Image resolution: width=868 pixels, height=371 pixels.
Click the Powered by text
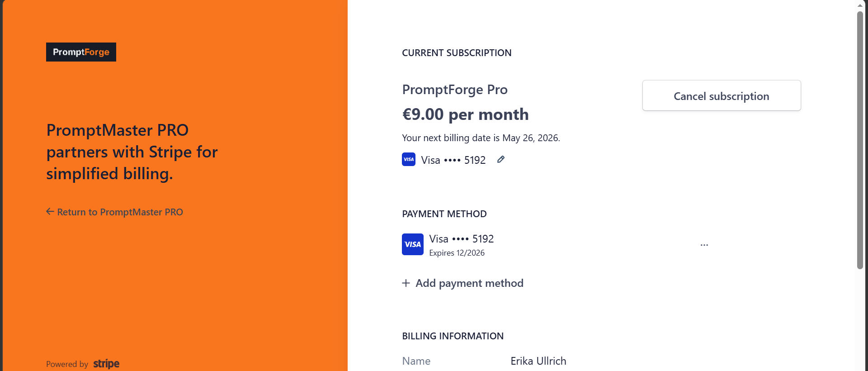coord(67,364)
